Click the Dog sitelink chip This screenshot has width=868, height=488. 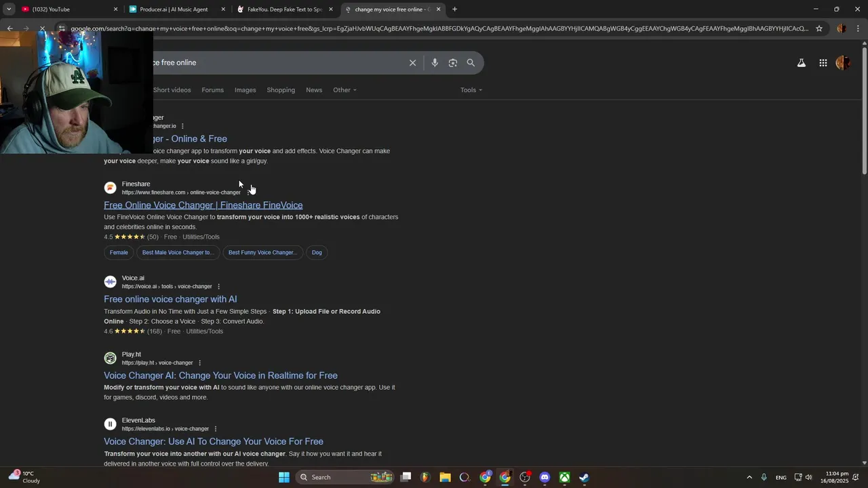[x=317, y=252]
